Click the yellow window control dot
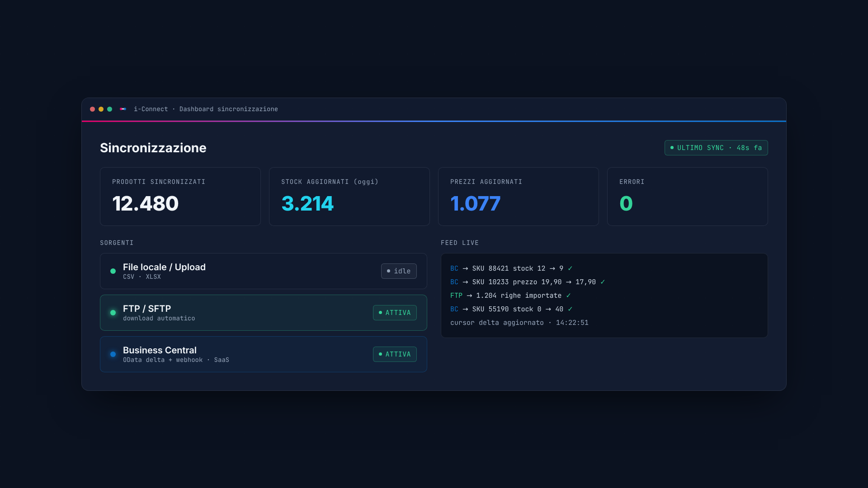The image size is (868, 488). [101, 109]
